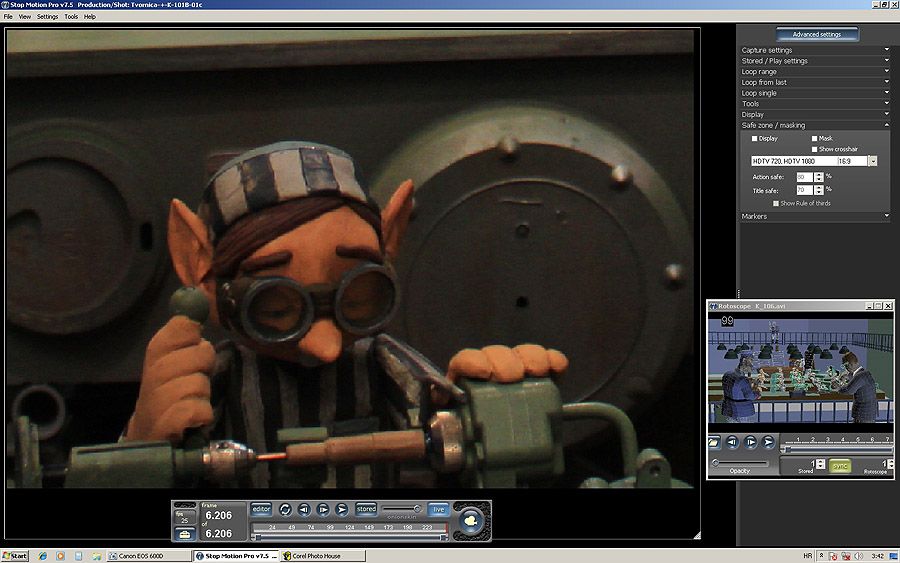Viewport: 900px width, 563px height.
Task: Capture a frame with the camera button
Action: [471, 522]
